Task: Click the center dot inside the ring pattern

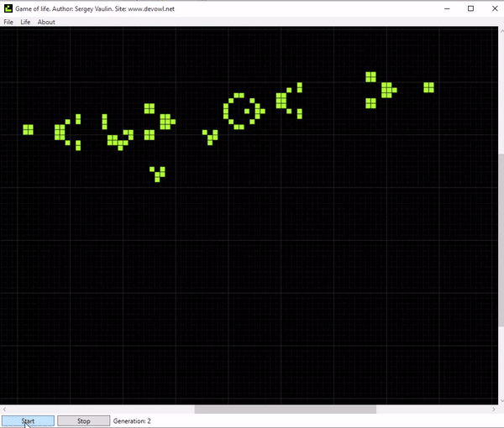Action: [247, 111]
